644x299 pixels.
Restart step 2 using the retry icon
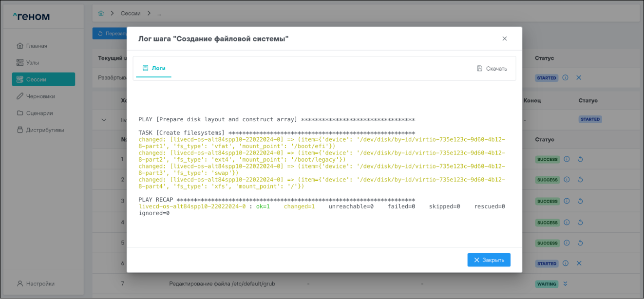tap(580, 180)
